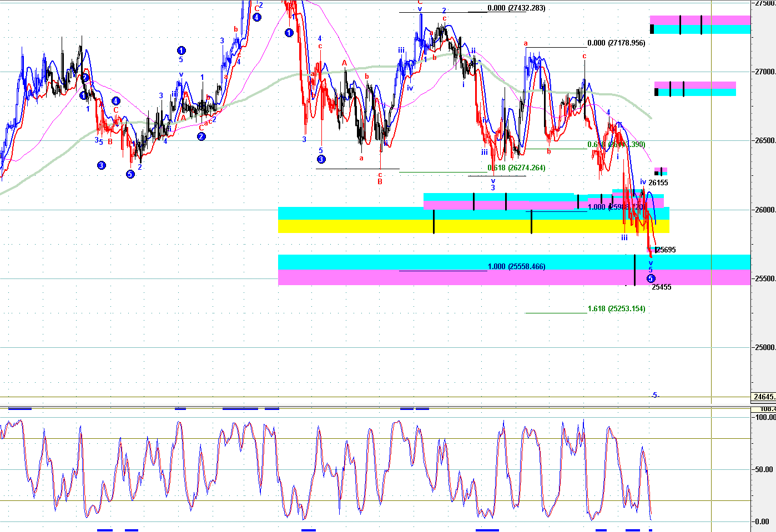This screenshot has width=776, height=532.
Task: Select the 1.000 (25558.466) Fibonacci label
Action: [516, 267]
